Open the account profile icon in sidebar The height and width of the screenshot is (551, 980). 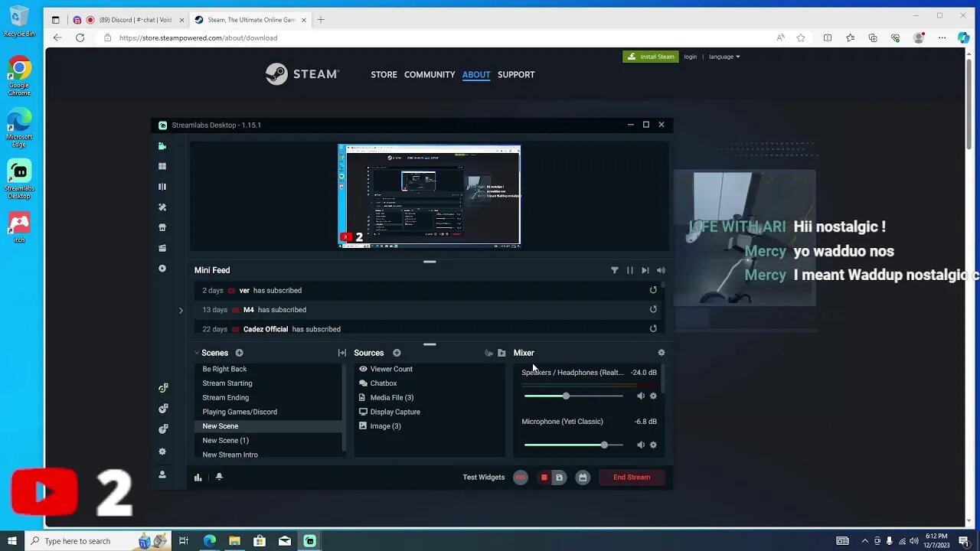162,474
